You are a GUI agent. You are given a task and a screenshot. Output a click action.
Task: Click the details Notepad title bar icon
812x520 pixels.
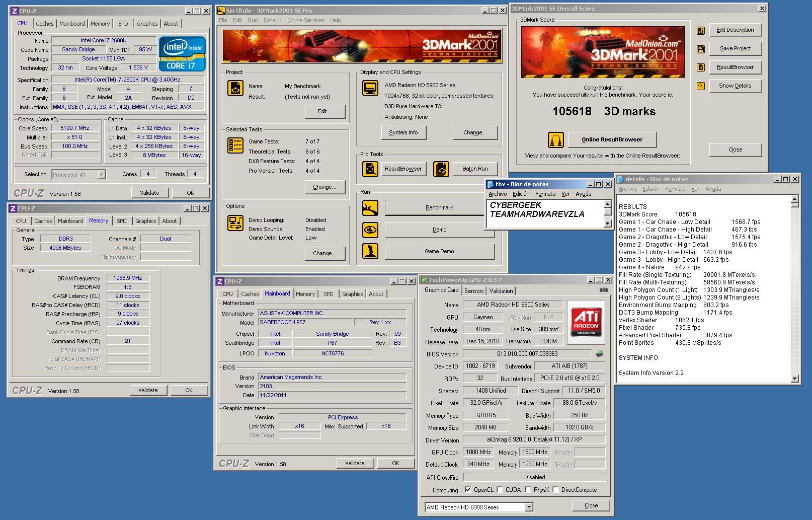(620, 179)
